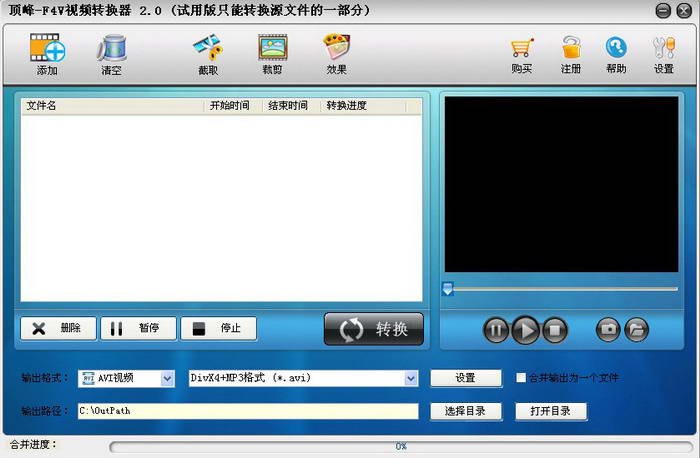This screenshot has height=458, width=700.
Task: Click the 暂停 (Pause) conversion button
Action: tap(138, 329)
